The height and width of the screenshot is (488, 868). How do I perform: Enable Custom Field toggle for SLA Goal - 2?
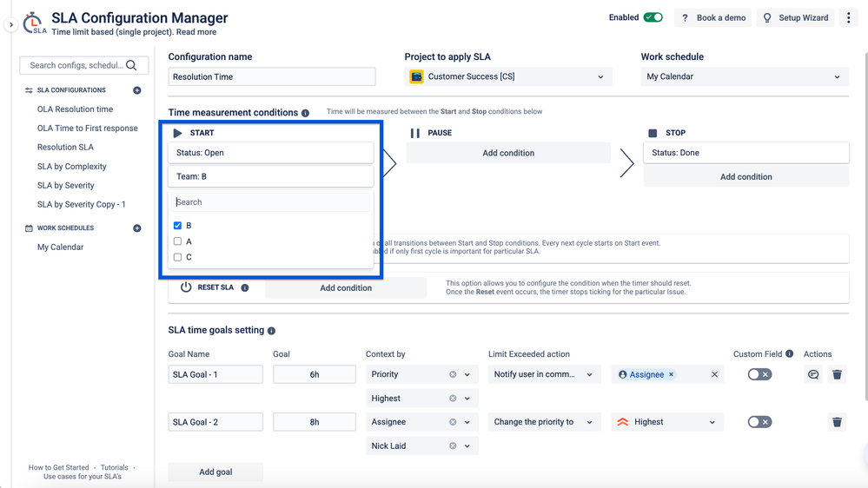[x=759, y=422]
